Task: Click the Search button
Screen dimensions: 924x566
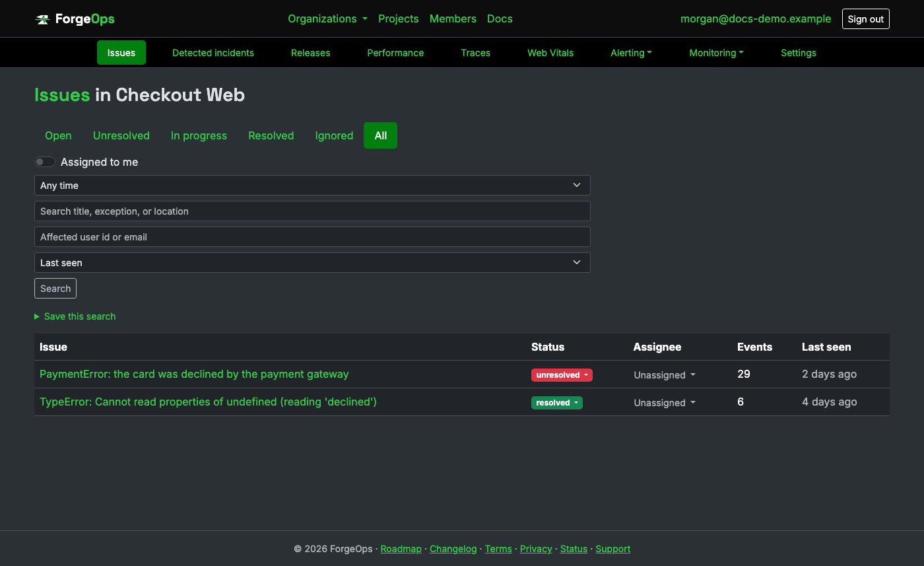Action: 55,289
